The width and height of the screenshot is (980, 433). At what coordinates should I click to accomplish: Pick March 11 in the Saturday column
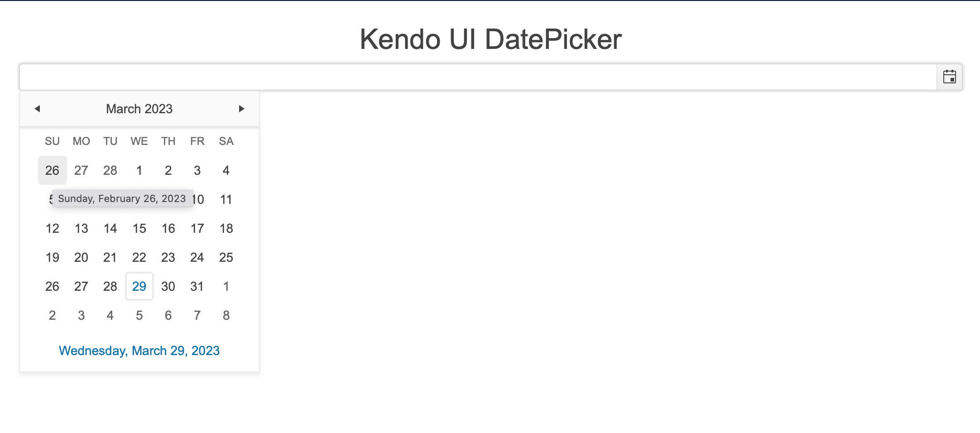[226, 199]
